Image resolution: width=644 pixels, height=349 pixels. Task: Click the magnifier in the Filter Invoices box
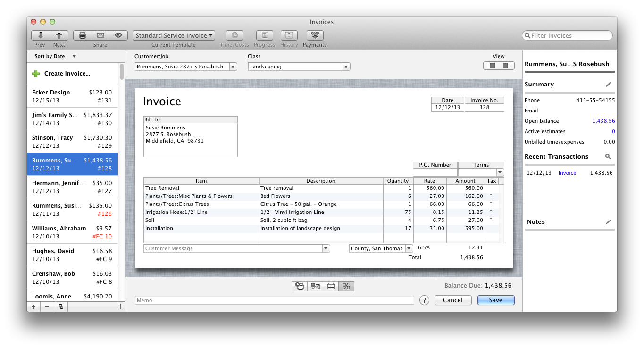(527, 35)
